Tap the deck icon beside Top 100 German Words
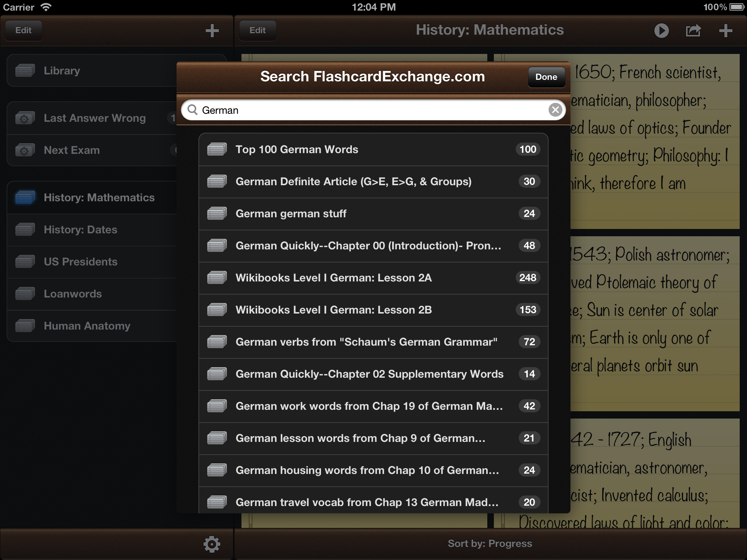This screenshot has width=747, height=560. click(217, 149)
